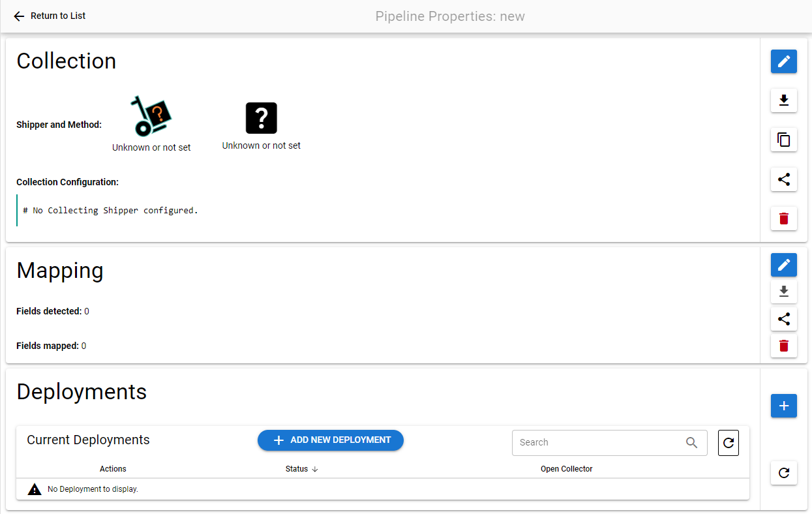Refresh the Current Deployments table
Viewport: 812px width, 514px height.
728,442
